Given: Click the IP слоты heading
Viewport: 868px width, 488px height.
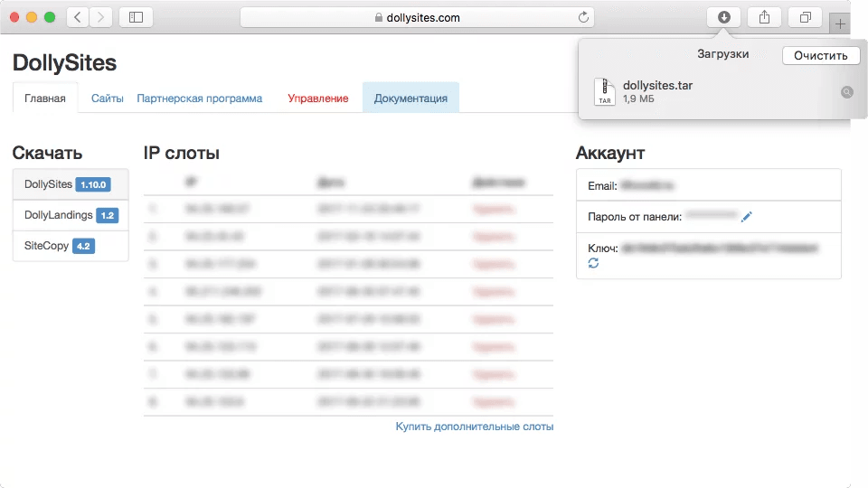Looking at the screenshot, I should [x=182, y=153].
